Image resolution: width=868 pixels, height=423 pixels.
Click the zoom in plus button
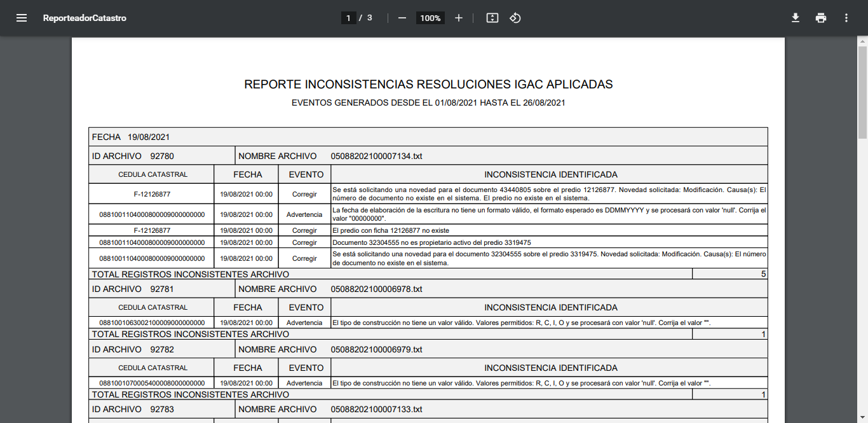point(459,18)
